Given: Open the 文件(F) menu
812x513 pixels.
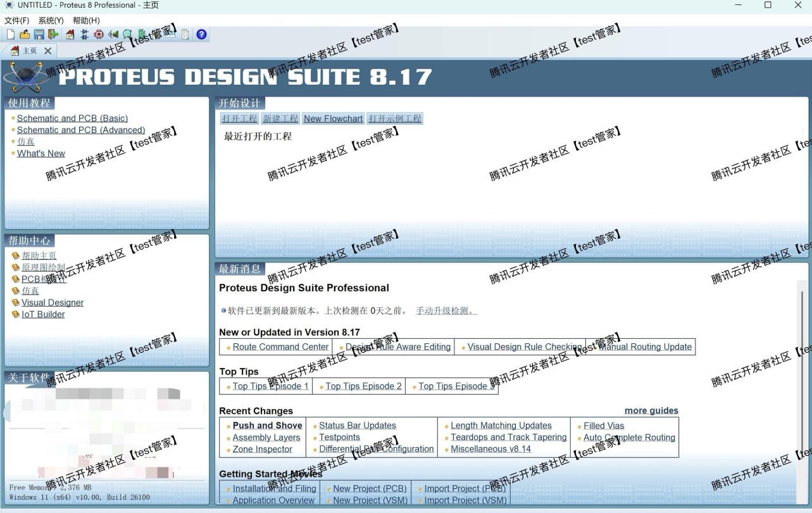Looking at the screenshot, I should [16, 20].
